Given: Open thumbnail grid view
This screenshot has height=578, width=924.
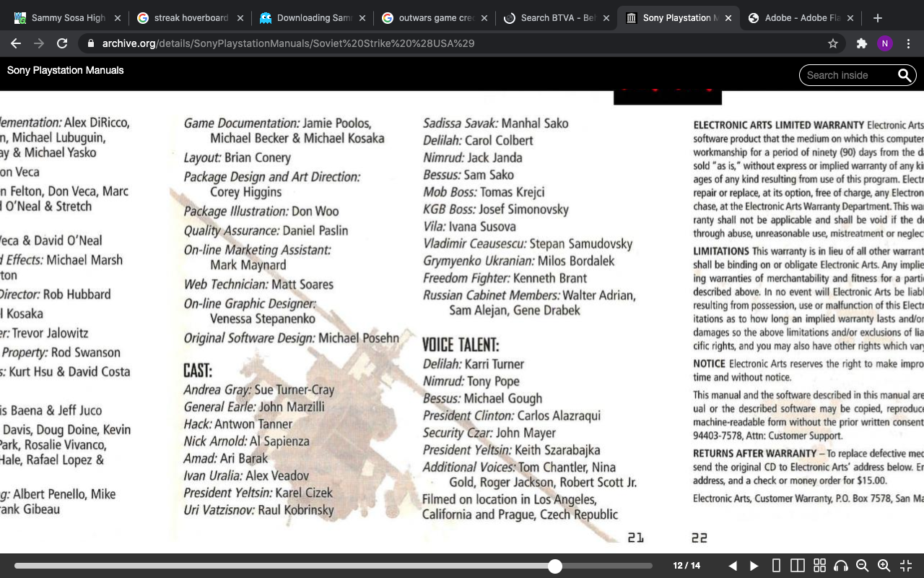Looking at the screenshot, I should pyautogui.click(x=819, y=566).
